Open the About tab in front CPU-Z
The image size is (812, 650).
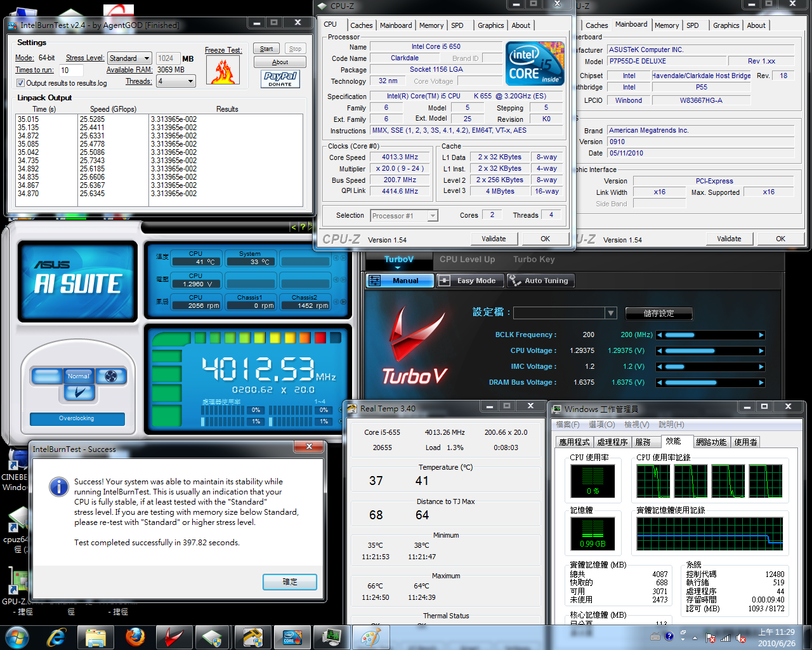click(521, 25)
